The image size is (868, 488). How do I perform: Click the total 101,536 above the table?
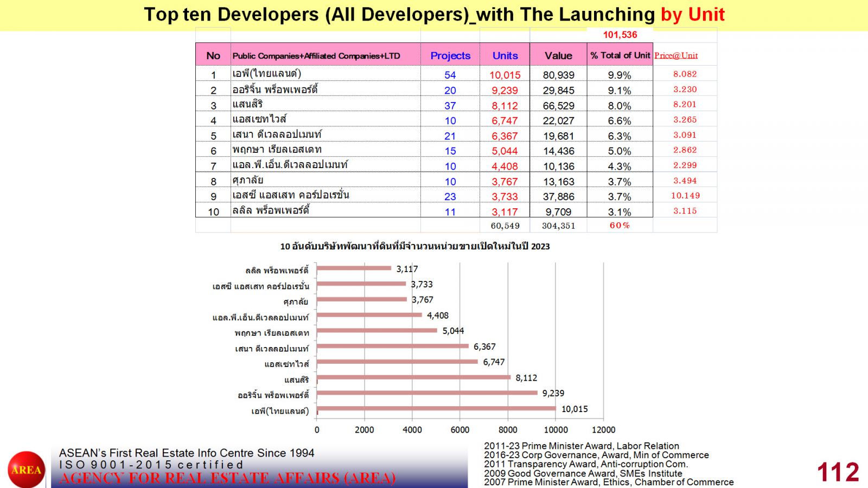620,35
